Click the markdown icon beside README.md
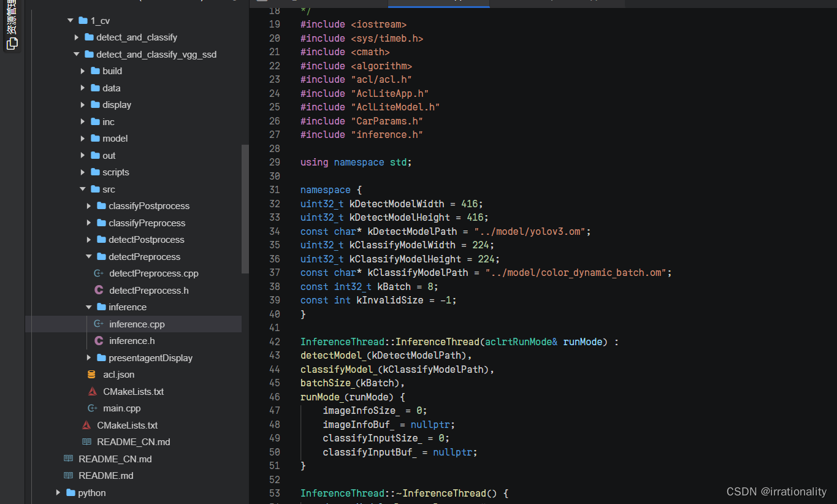837x504 pixels. pyautogui.click(x=68, y=476)
